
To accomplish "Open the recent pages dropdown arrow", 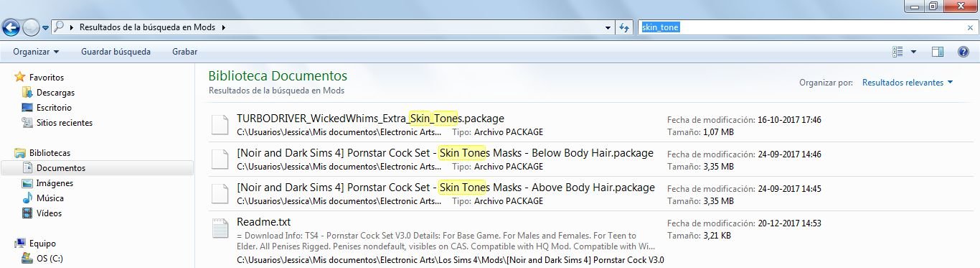I will tap(45, 28).
